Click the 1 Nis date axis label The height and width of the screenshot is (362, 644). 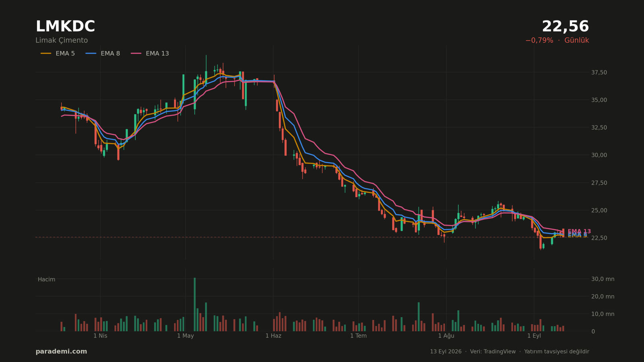100,336
